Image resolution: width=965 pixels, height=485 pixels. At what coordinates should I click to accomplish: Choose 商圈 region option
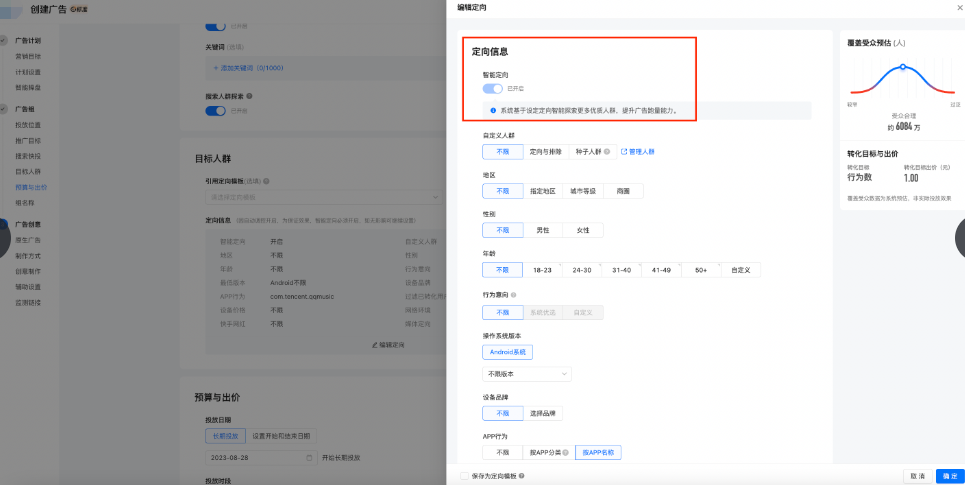click(x=623, y=191)
